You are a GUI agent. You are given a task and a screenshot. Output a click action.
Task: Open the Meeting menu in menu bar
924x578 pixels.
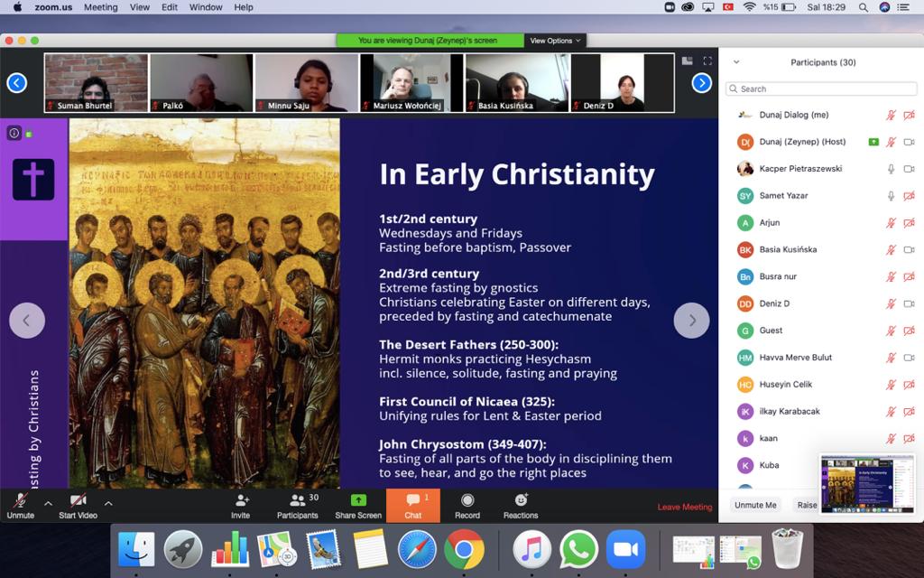(x=101, y=7)
